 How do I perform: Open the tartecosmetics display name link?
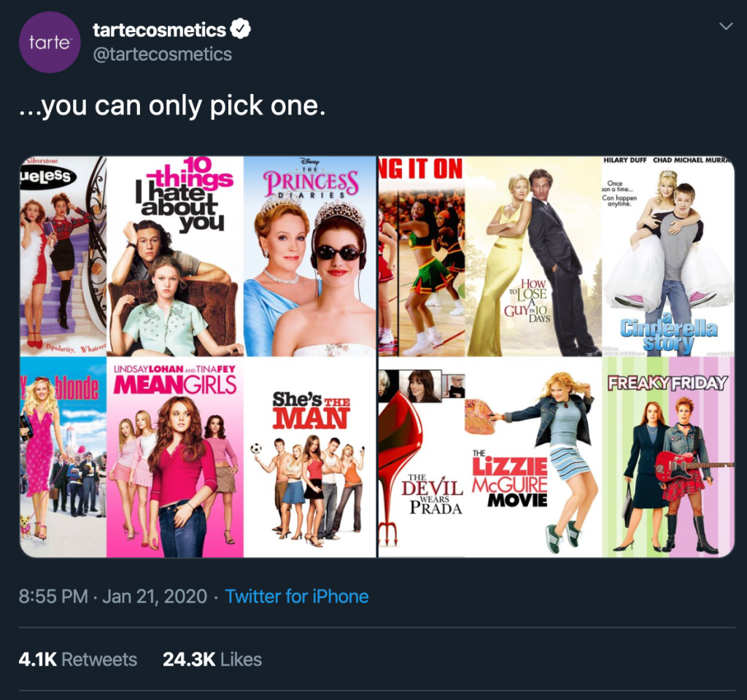159,30
